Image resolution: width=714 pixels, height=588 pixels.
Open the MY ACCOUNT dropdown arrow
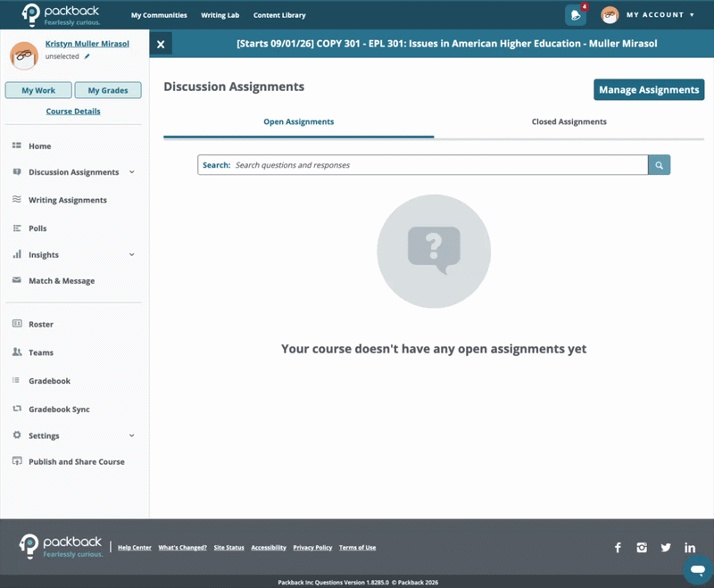click(x=693, y=15)
